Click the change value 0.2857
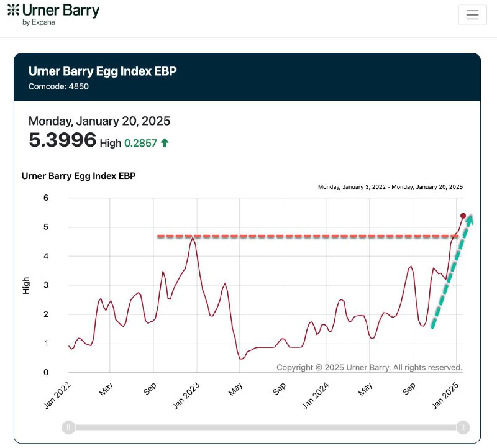Screen dimensions: 497x448 click(x=140, y=144)
